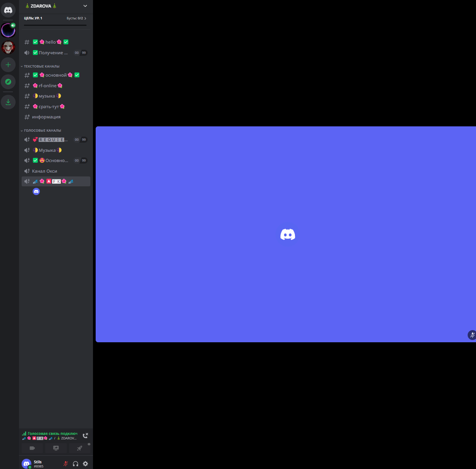Image resolution: width=476 pixels, height=469 pixels.
Task: Download apps via the download icon
Action: (8, 102)
